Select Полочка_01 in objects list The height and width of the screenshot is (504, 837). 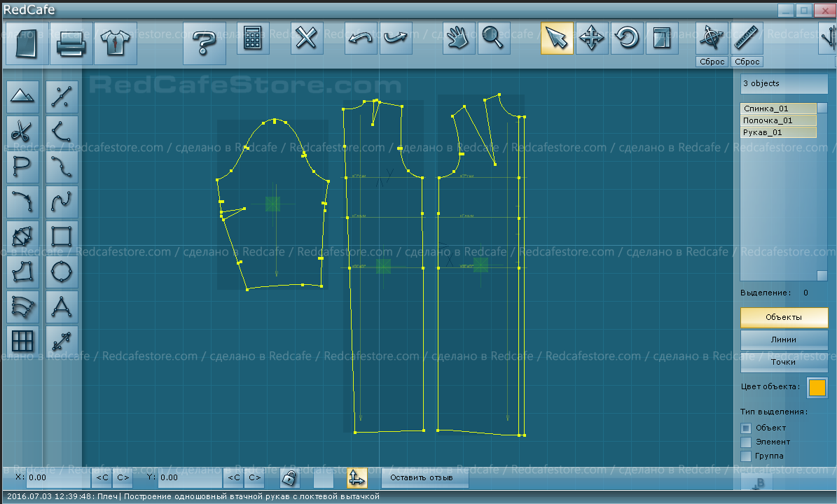point(778,120)
